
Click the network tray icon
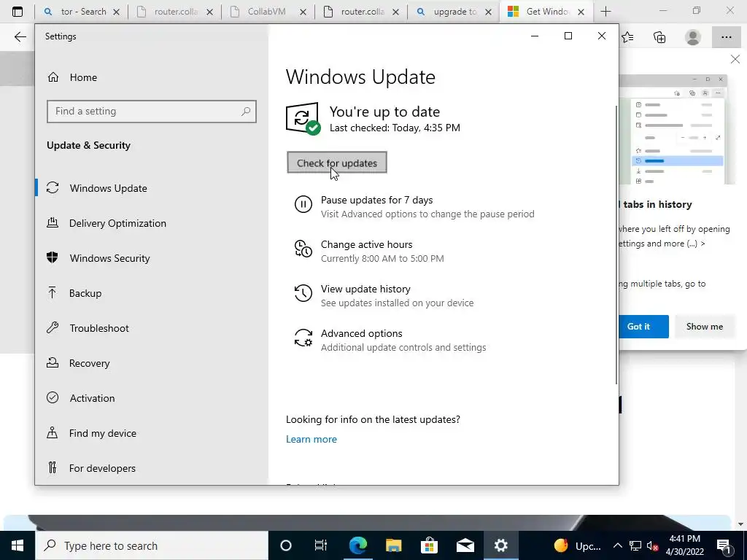coord(635,545)
